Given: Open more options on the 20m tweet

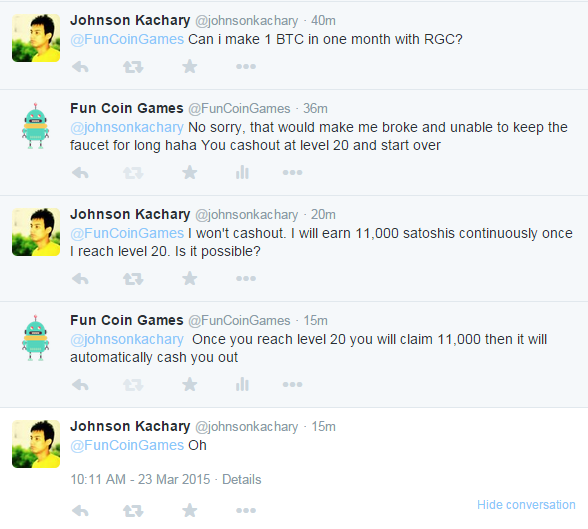Looking at the screenshot, I should tap(246, 279).
